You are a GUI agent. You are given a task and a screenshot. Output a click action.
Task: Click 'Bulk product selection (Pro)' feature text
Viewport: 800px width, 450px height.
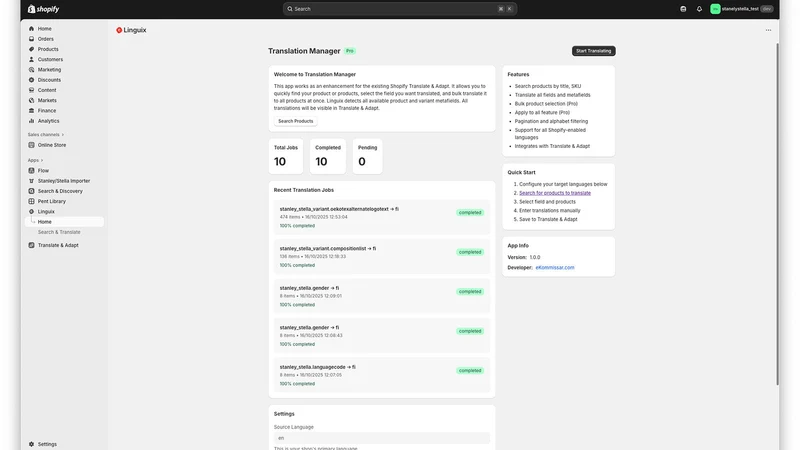(546, 104)
